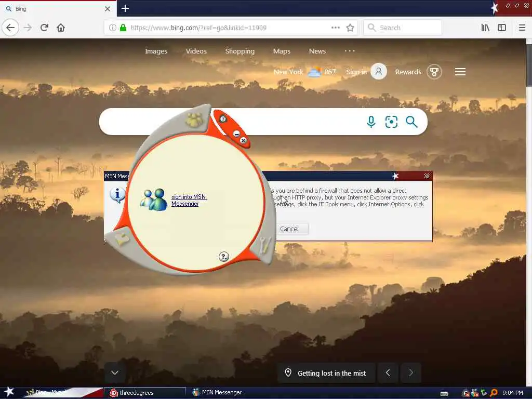This screenshot has height=399, width=532.
Task: Select the Bing browser tab
Action: [x=58, y=9]
